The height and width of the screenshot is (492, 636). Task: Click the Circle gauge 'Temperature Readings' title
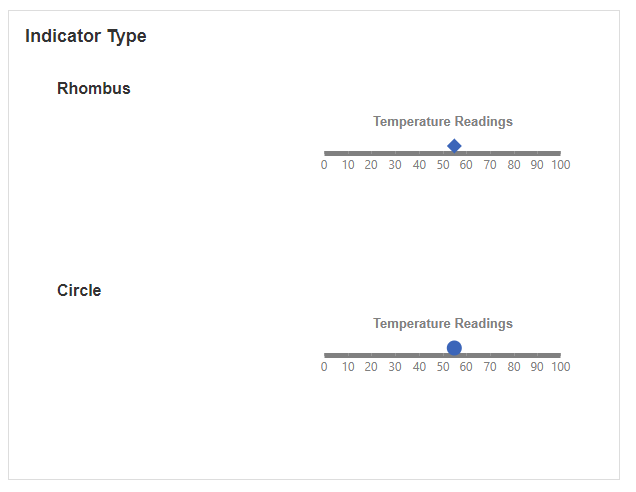tap(443, 324)
